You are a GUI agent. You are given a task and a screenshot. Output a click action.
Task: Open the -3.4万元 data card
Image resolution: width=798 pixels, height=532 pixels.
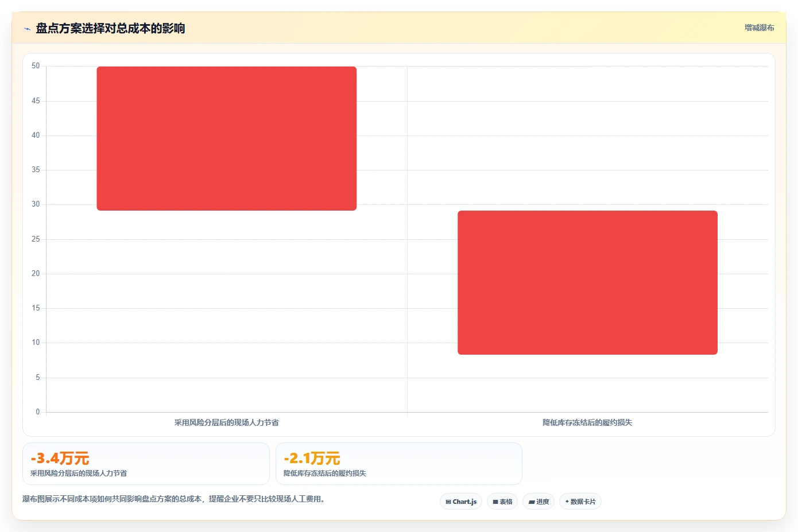click(x=146, y=464)
